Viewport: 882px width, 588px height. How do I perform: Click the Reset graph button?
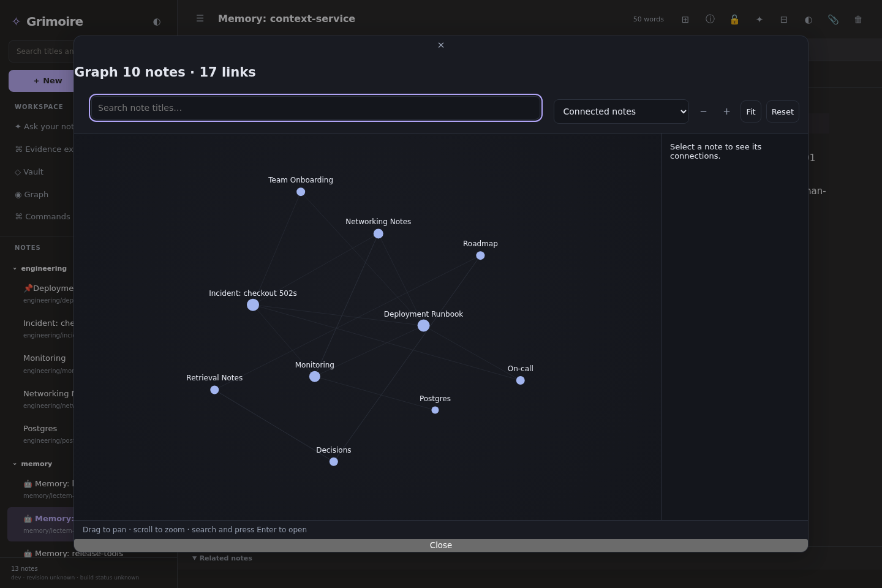[x=783, y=111]
